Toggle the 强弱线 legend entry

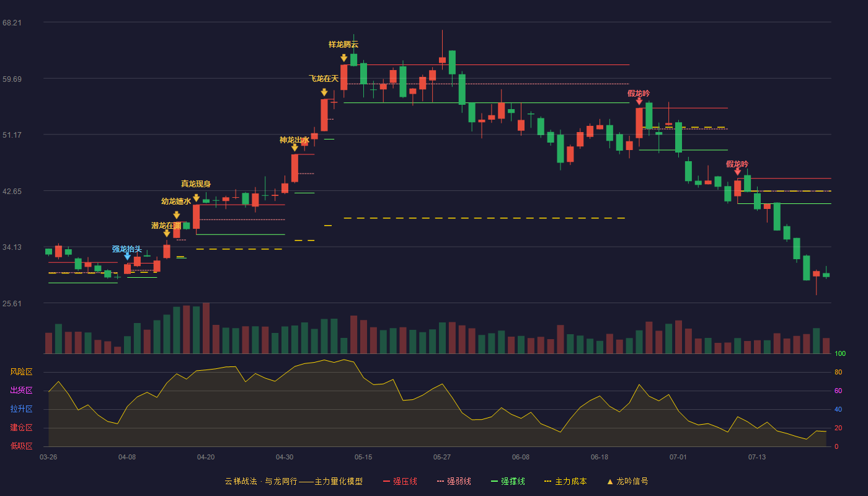click(x=454, y=481)
